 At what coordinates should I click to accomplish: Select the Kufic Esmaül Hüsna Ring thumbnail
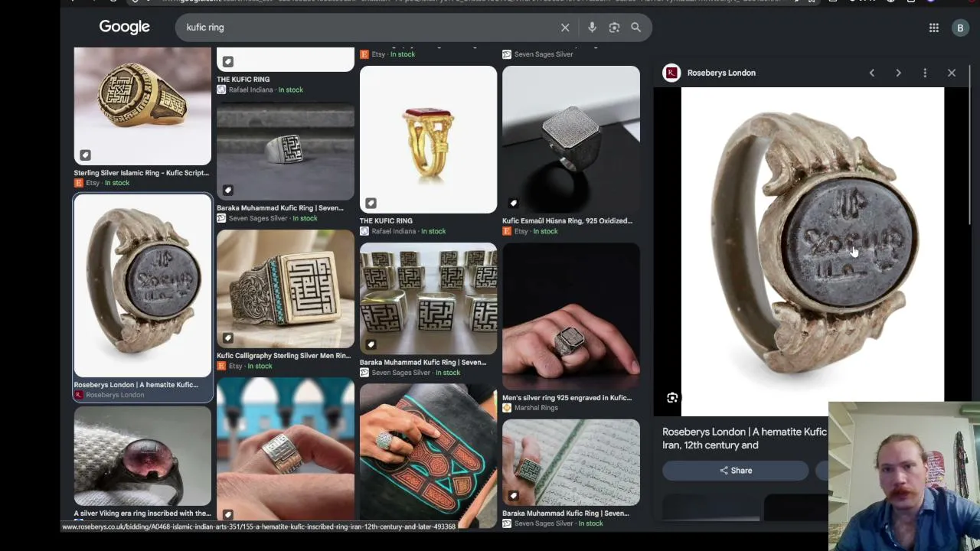(x=571, y=139)
